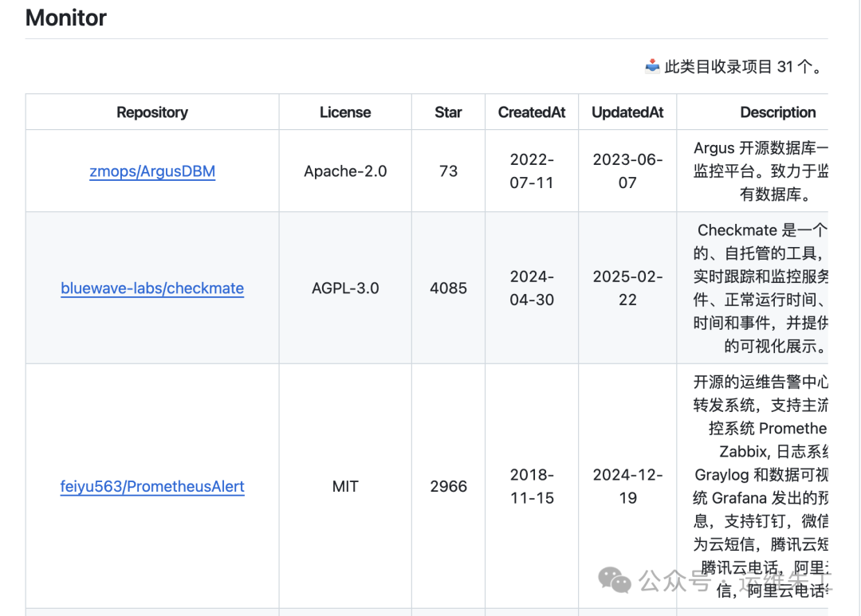Open the bluewave-labs/checkmate repository link

[x=152, y=288]
